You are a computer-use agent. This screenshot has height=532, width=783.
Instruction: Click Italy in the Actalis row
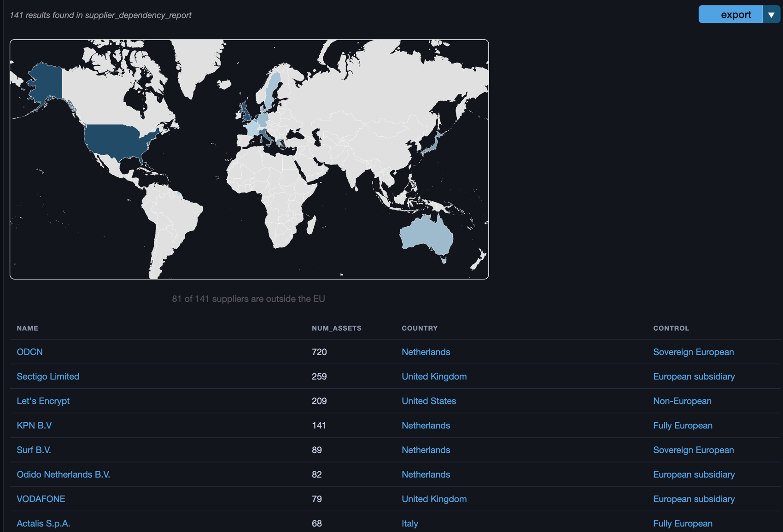pos(410,523)
